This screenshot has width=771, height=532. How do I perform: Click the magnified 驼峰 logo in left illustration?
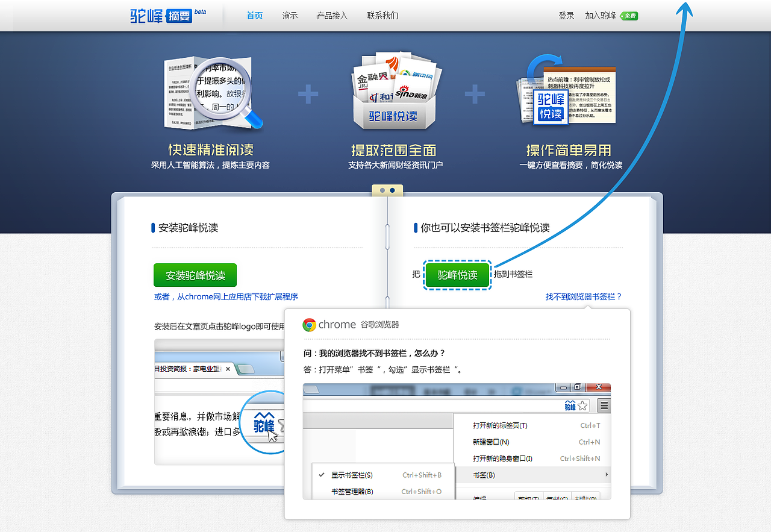point(264,422)
